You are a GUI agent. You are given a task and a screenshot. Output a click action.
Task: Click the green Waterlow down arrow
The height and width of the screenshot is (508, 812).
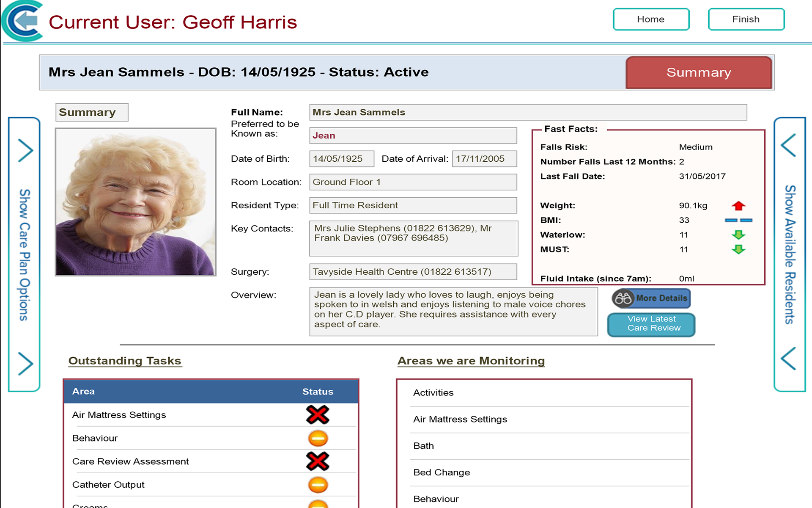coord(738,235)
